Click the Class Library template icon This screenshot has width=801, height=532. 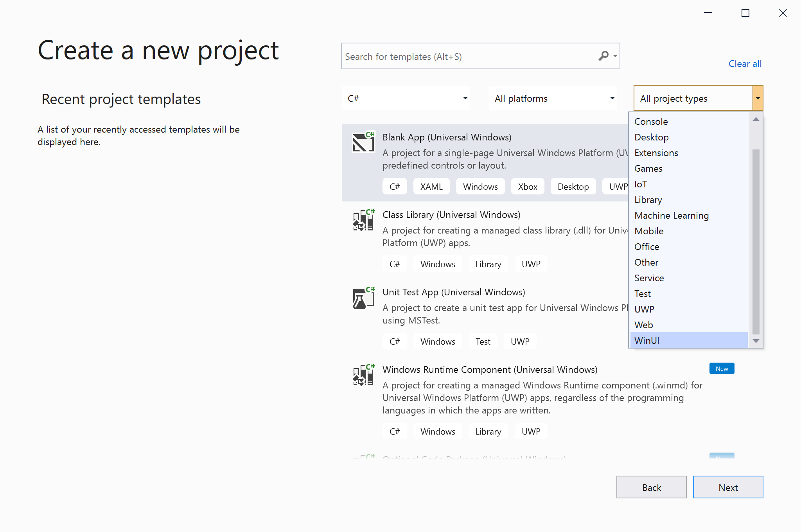(x=363, y=220)
